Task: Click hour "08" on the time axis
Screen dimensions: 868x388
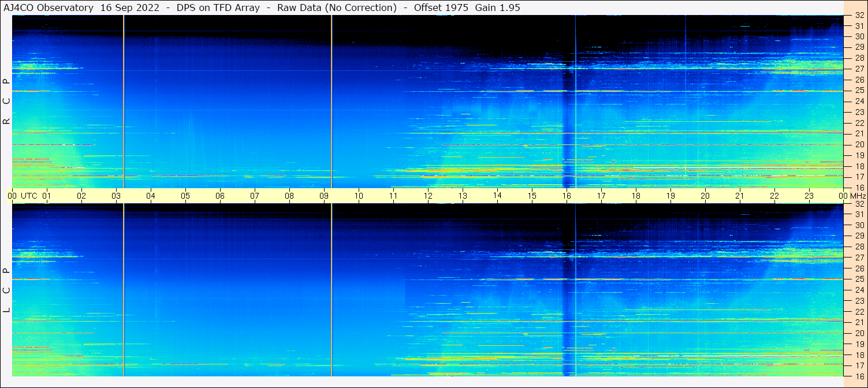Action: (x=289, y=196)
